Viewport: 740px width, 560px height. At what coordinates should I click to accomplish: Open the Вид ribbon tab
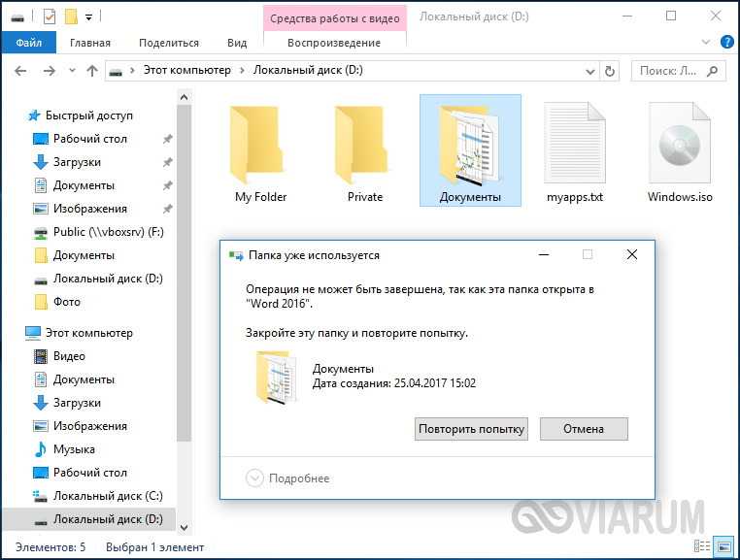coord(237,43)
